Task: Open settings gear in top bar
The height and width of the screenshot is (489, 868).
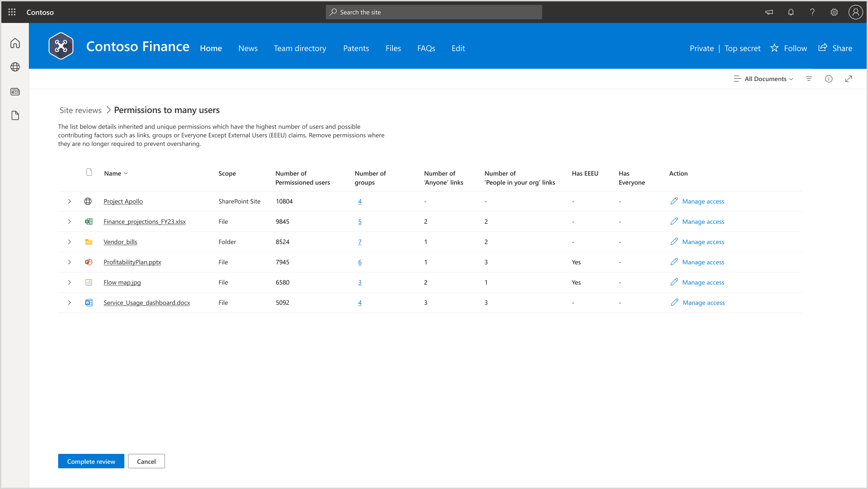Action: [834, 12]
